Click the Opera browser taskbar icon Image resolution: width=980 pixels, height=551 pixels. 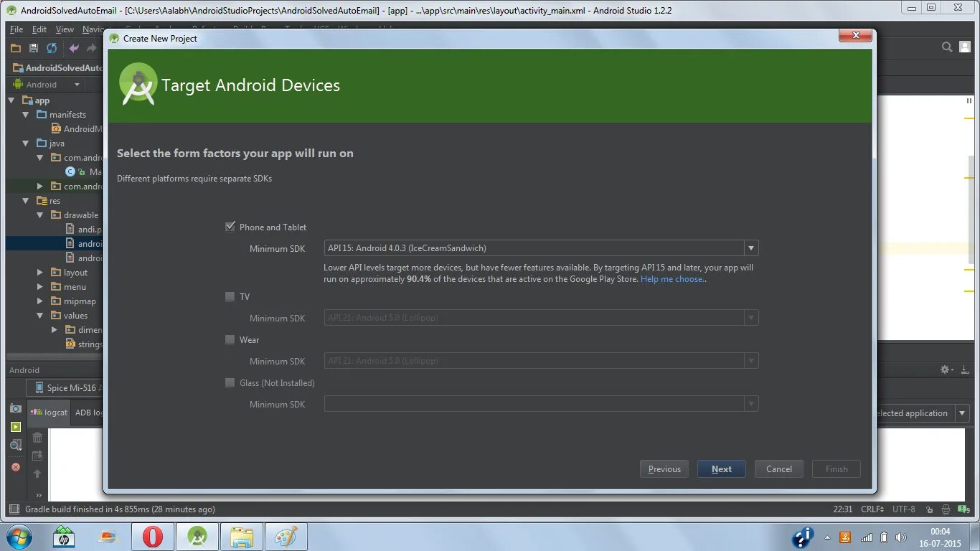click(x=152, y=537)
